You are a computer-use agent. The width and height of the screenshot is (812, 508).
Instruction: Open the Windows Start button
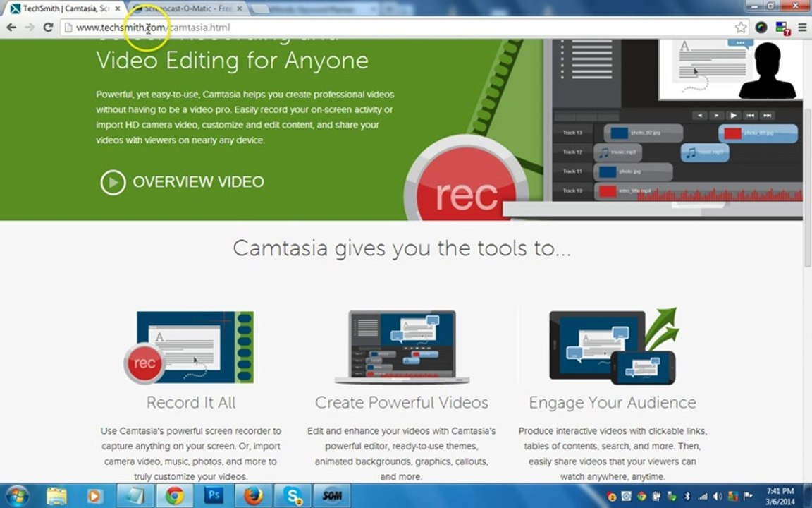tap(17, 496)
